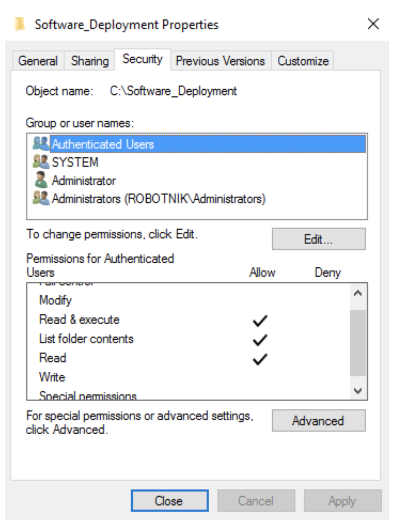This screenshot has width=398, height=532.
Task: Open the Sharing tab
Action: [x=90, y=61]
